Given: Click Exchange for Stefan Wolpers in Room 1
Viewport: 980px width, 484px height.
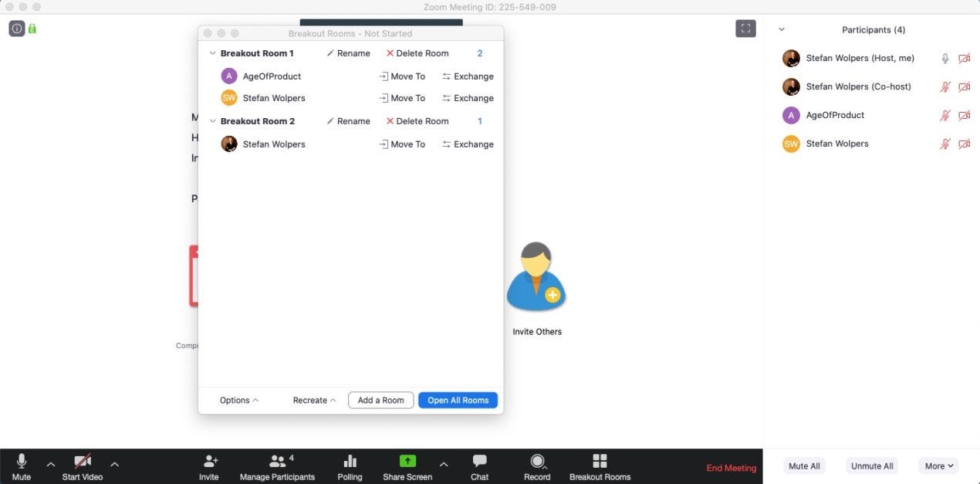Looking at the screenshot, I should pos(468,98).
